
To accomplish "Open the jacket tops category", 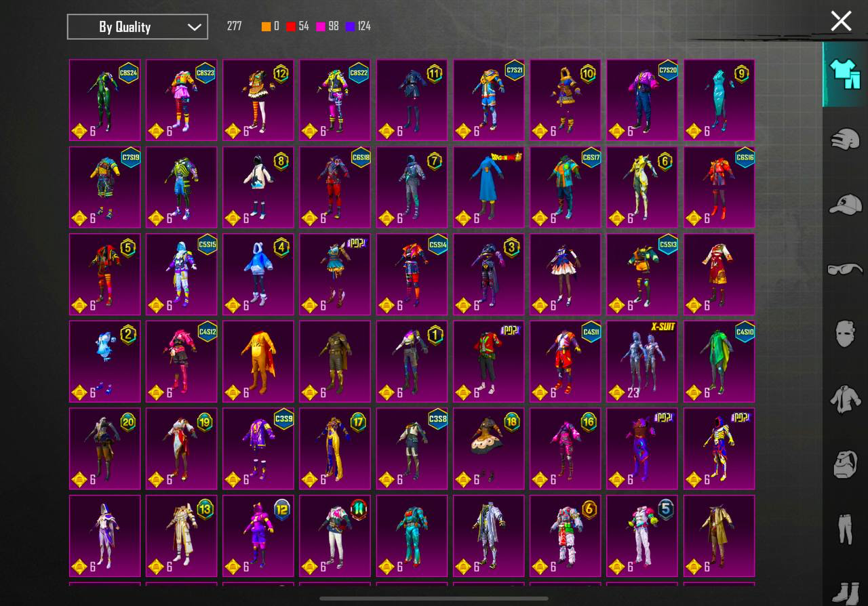I will click(x=845, y=399).
